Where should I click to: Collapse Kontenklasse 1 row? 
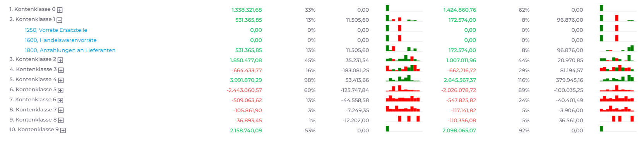tap(59, 20)
